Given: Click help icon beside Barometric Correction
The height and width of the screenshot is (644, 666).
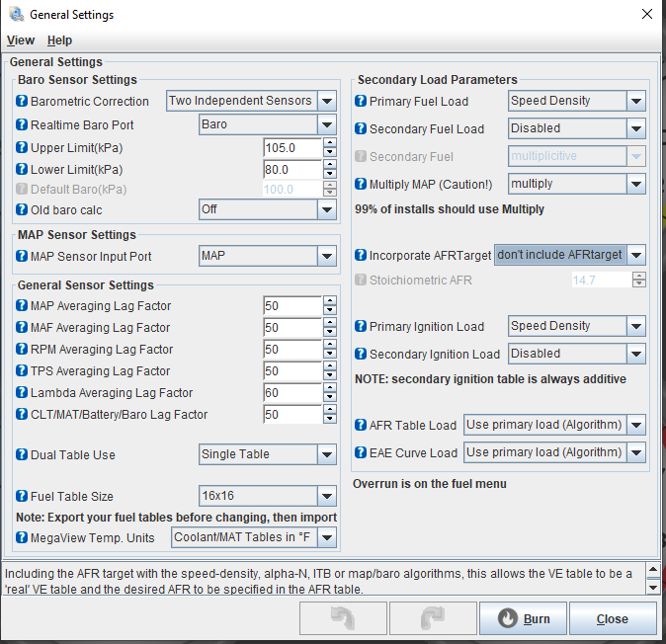Looking at the screenshot, I should pos(23,101).
